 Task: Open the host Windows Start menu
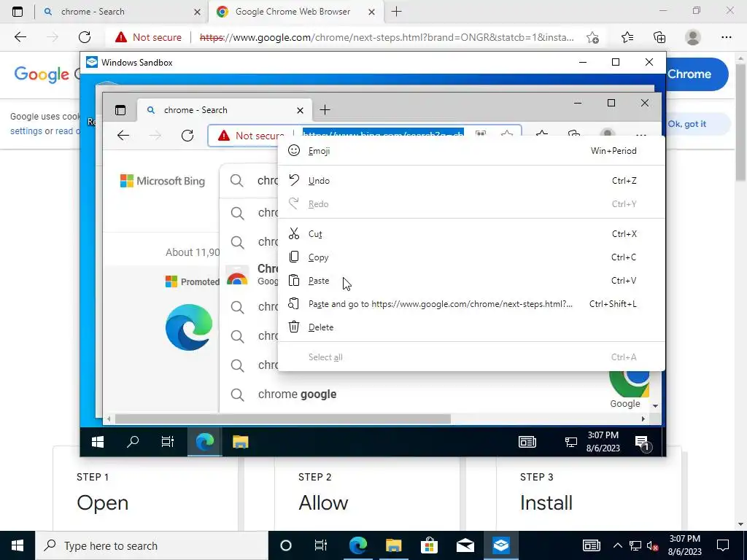click(18, 545)
